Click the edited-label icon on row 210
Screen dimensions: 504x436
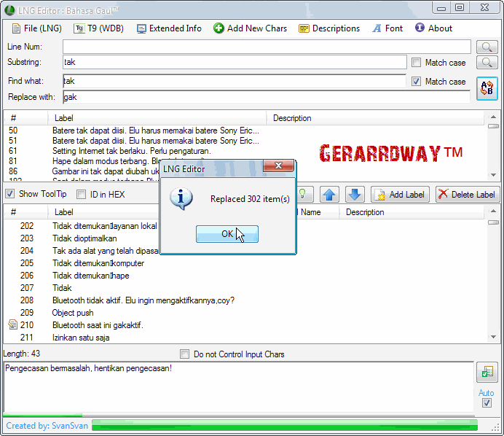tap(12, 325)
